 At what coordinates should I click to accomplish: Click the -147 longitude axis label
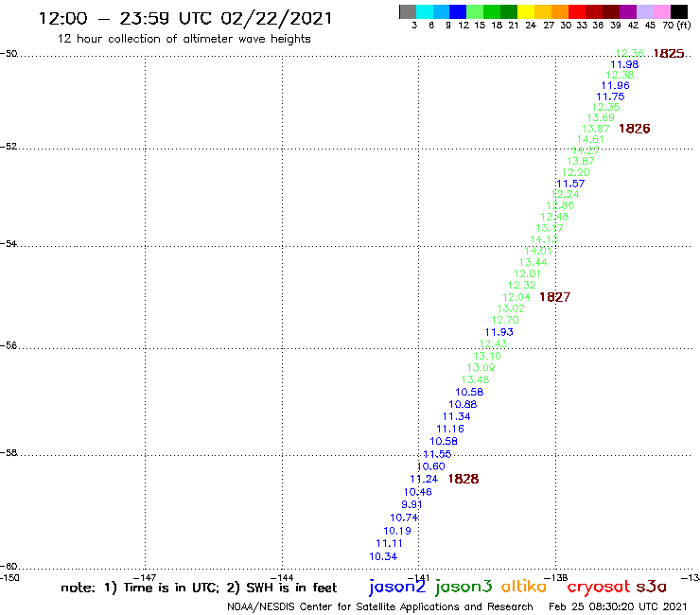[x=145, y=578]
